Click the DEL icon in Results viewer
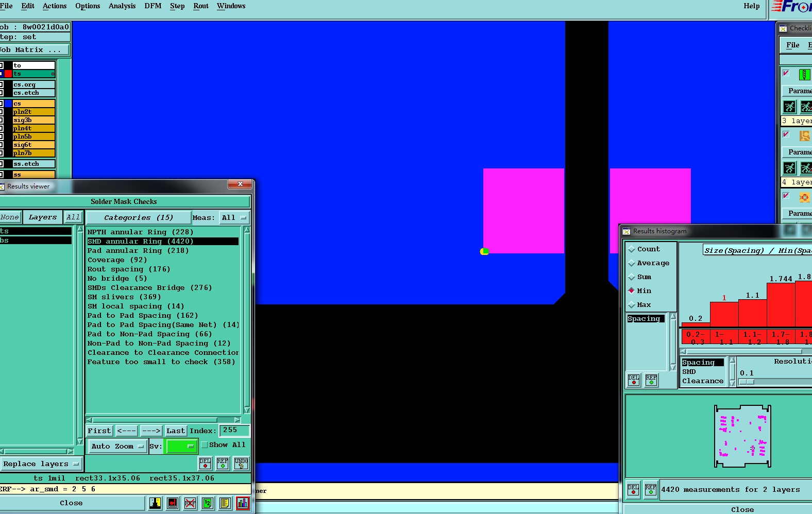The image size is (812, 514). (x=205, y=464)
